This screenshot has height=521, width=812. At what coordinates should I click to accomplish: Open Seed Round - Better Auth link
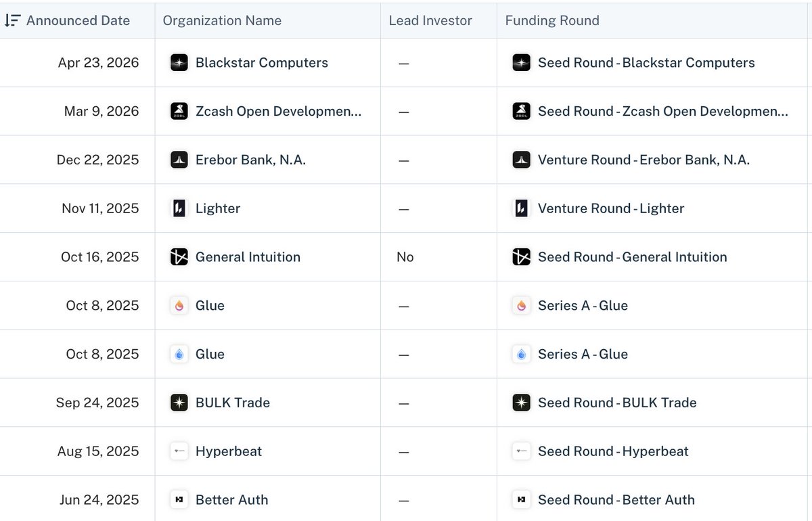(x=616, y=500)
